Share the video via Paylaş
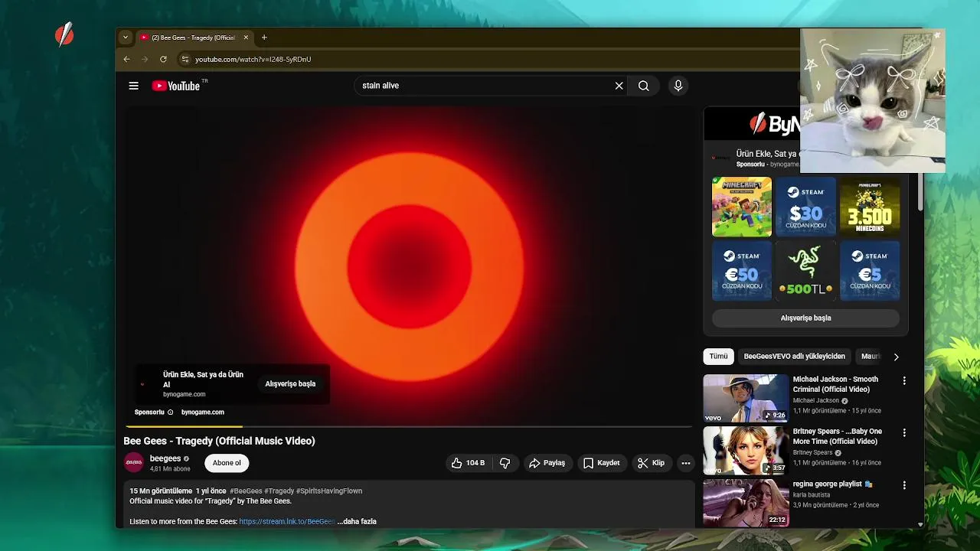The image size is (980, 551). (x=547, y=463)
